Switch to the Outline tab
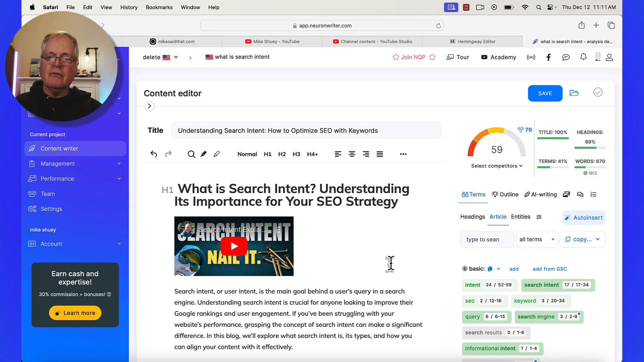The image size is (644, 362). pos(505,194)
